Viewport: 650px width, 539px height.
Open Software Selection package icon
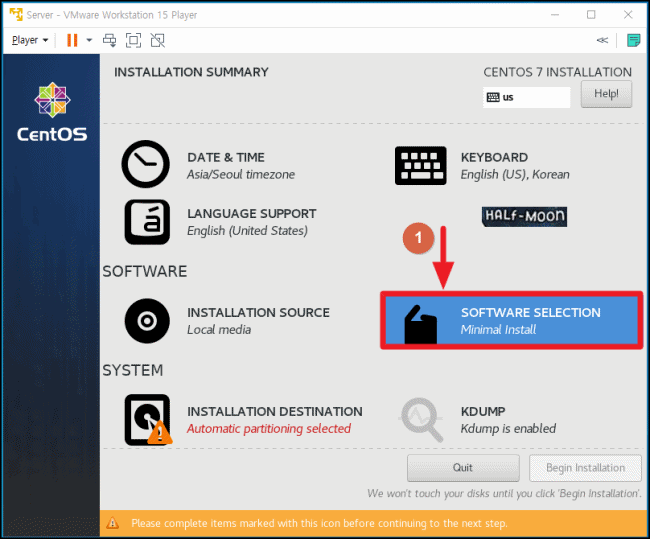pos(420,325)
